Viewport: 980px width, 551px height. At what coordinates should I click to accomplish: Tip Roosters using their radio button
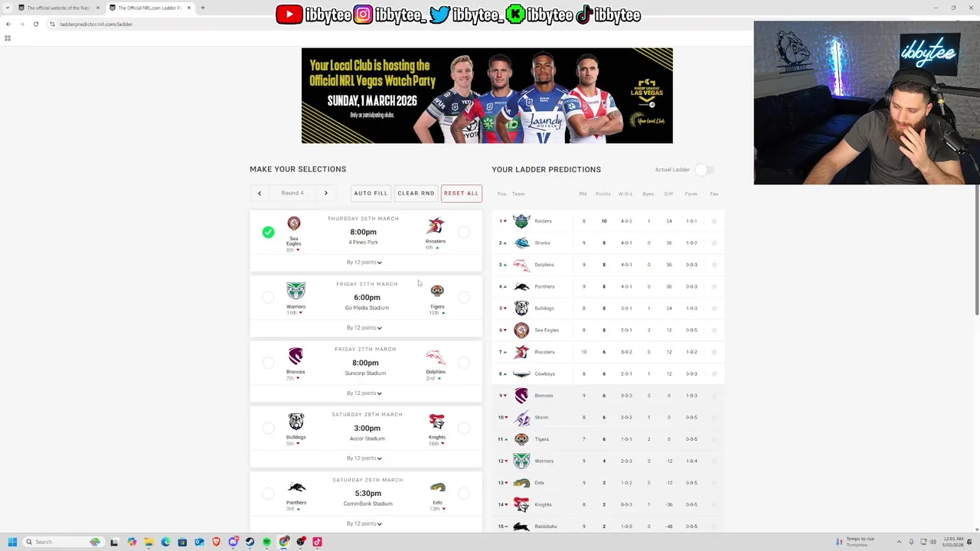(464, 232)
